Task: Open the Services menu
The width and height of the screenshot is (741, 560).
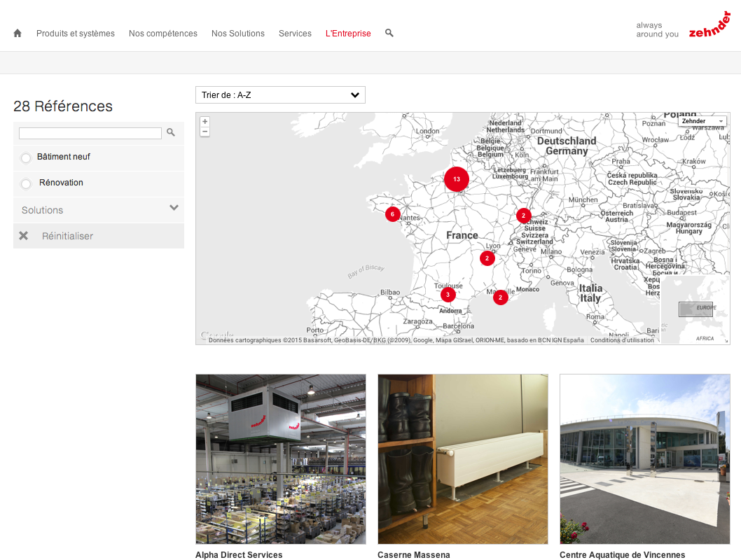Action: (x=295, y=34)
